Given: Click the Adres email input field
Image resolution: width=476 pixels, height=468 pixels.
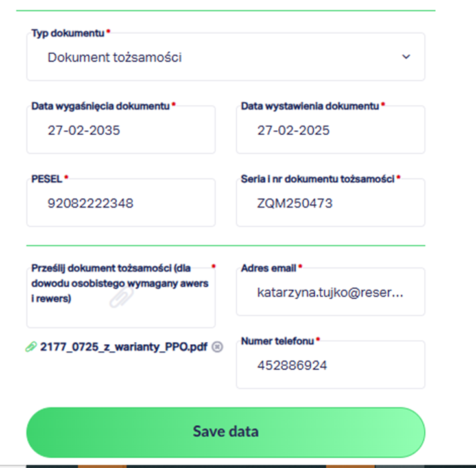Looking at the screenshot, I should (x=330, y=292).
